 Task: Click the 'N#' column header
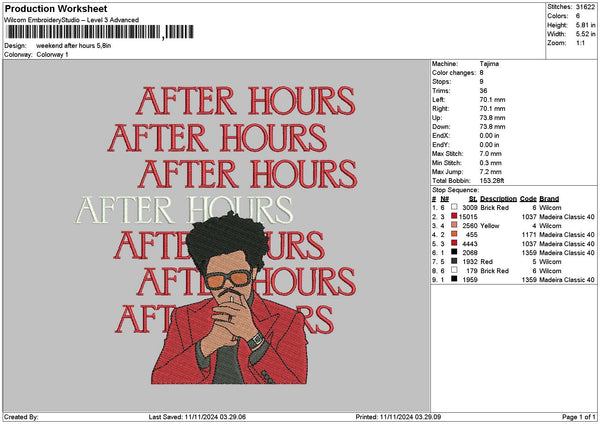pos(444,199)
